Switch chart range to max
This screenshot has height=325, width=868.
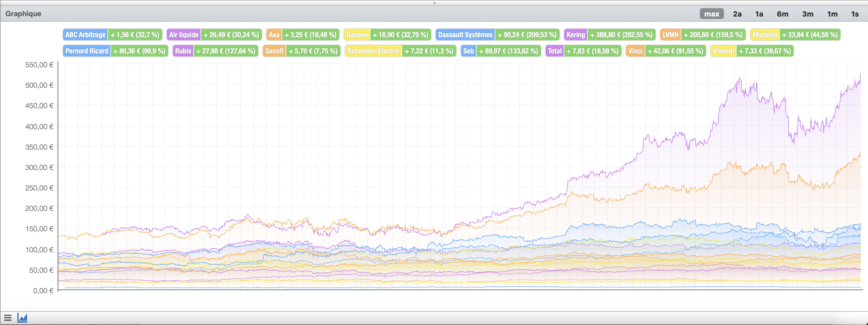[711, 14]
